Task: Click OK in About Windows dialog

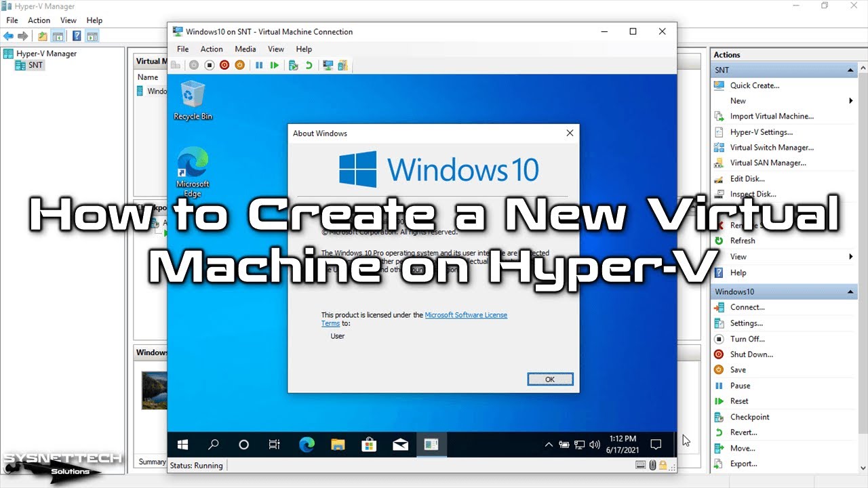Action: click(x=550, y=380)
